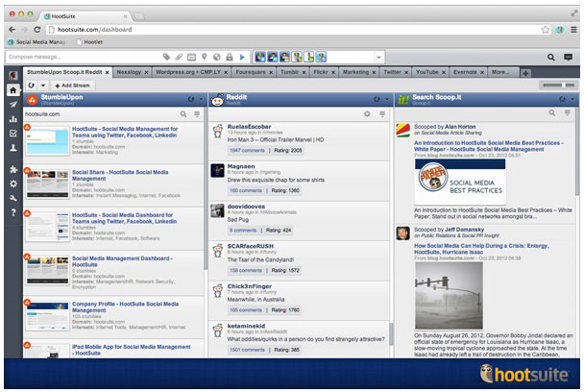Switch to the Evernote tab

[x=465, y=72]
